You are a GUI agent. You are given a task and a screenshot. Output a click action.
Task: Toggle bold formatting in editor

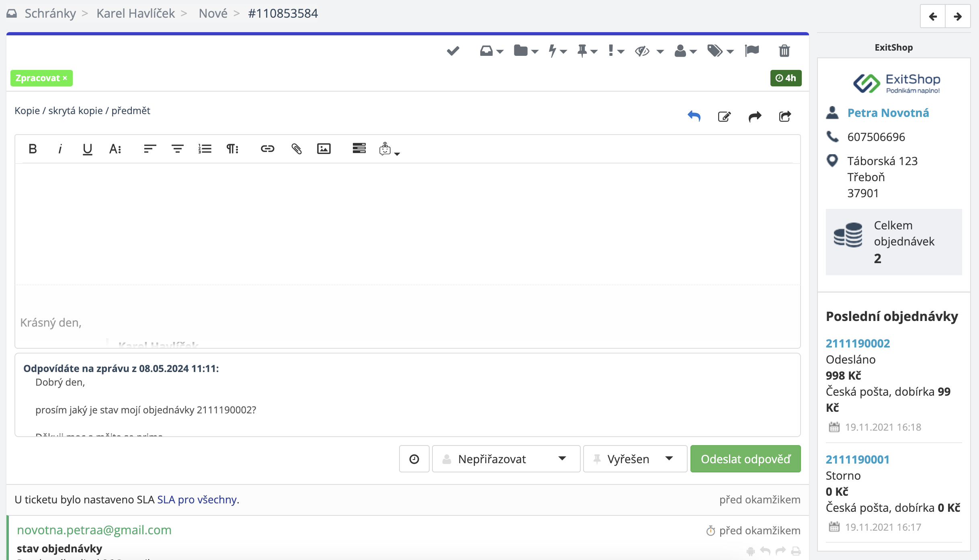coord(33,149)
